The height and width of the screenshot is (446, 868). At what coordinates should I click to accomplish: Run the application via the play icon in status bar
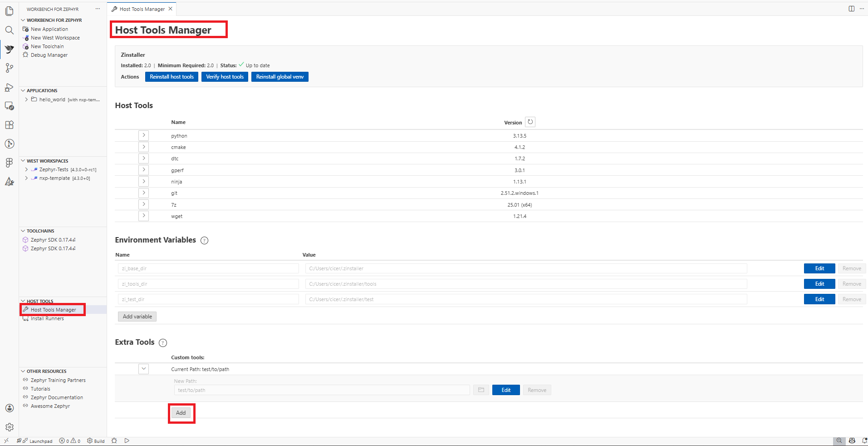(x=127, y=441)
